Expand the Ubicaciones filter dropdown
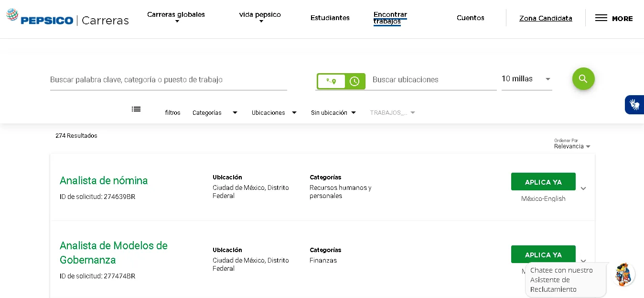Image resolution: width=644 pixels, height=298 pixels. pos(274,113)
